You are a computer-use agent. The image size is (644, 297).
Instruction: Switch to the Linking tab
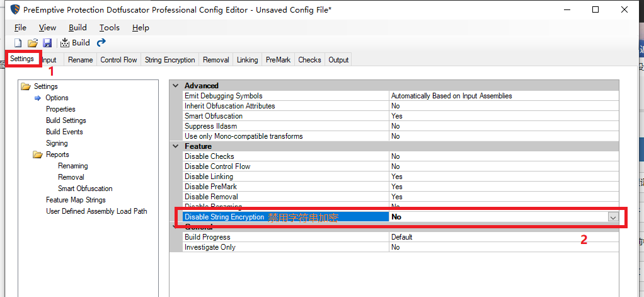pyautogui.click(x=247, y=59)
